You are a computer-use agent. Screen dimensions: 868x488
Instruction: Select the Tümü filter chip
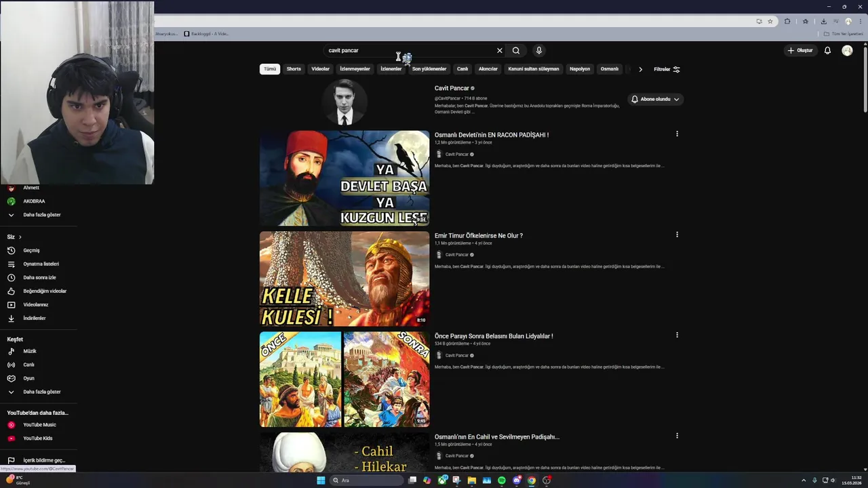[270, 69]
